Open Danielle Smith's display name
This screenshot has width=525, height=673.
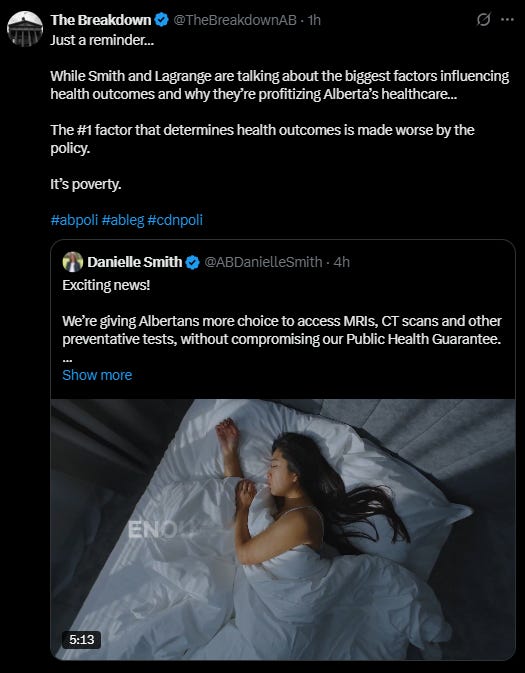(x=135, y=262)
